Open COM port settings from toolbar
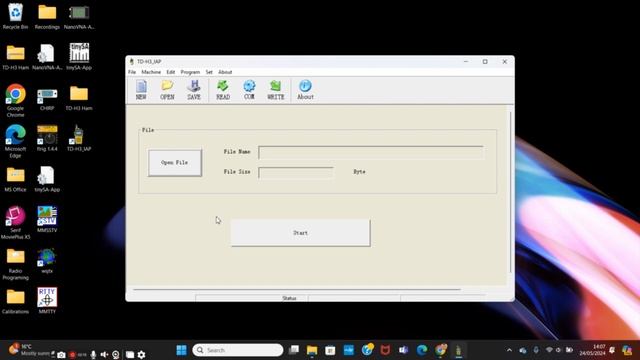The height and width of the screenshot is (360, 640). coord(249,90)
